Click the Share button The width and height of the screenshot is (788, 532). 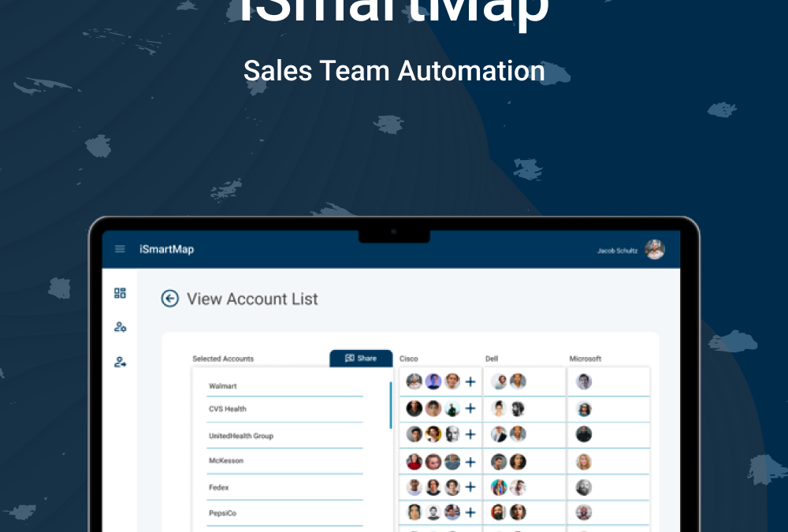361,358
